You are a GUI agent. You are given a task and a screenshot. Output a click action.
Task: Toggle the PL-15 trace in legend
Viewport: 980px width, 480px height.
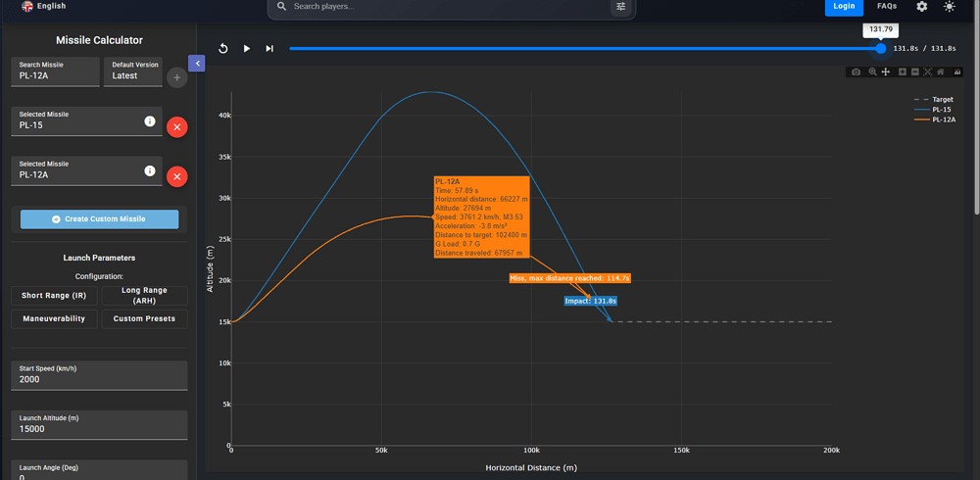tap(934, 110)
